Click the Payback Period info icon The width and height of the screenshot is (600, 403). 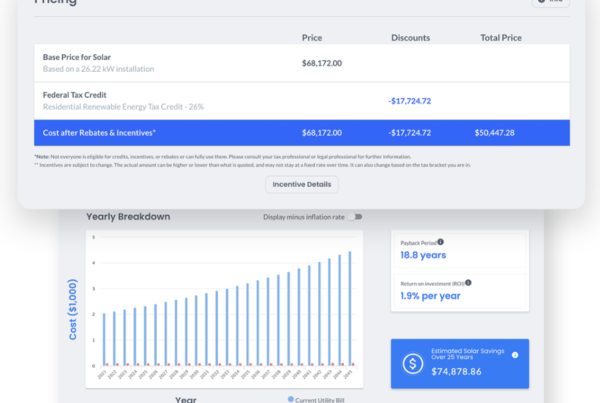[x=441, y=242]
